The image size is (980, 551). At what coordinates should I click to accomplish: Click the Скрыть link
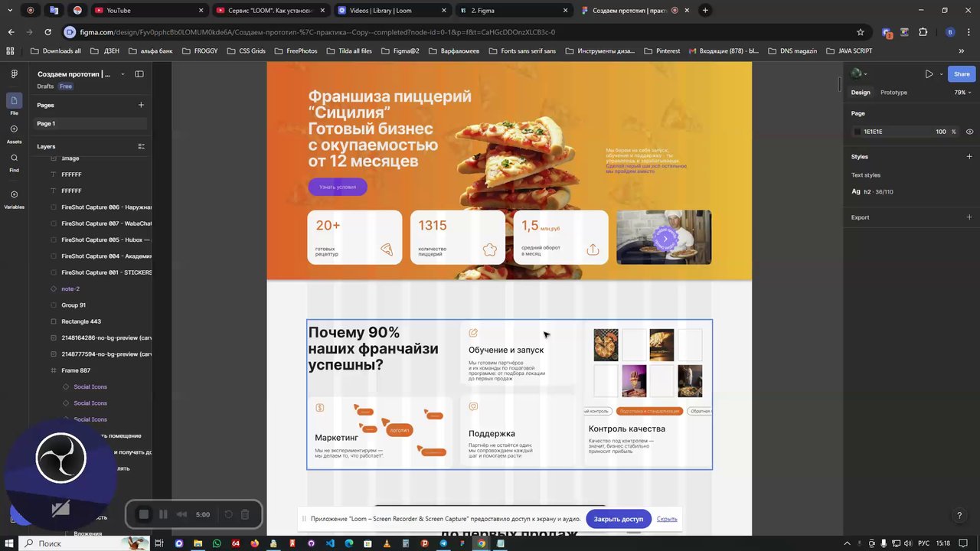click(x=667, y=519)
